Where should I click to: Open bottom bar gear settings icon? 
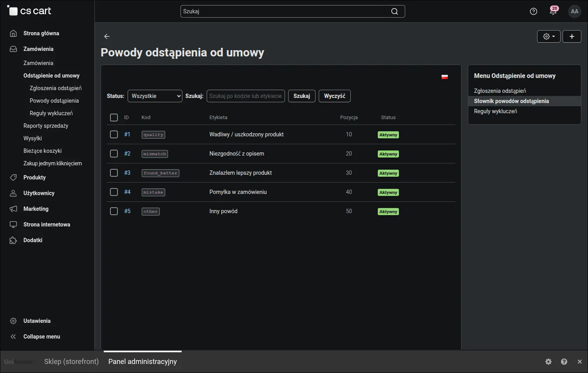[548, 362]
